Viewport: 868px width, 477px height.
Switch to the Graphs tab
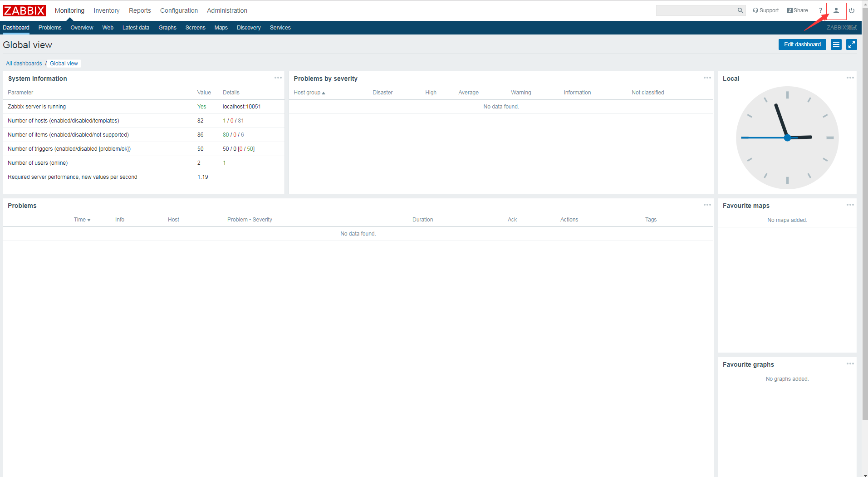coord(167,28)
